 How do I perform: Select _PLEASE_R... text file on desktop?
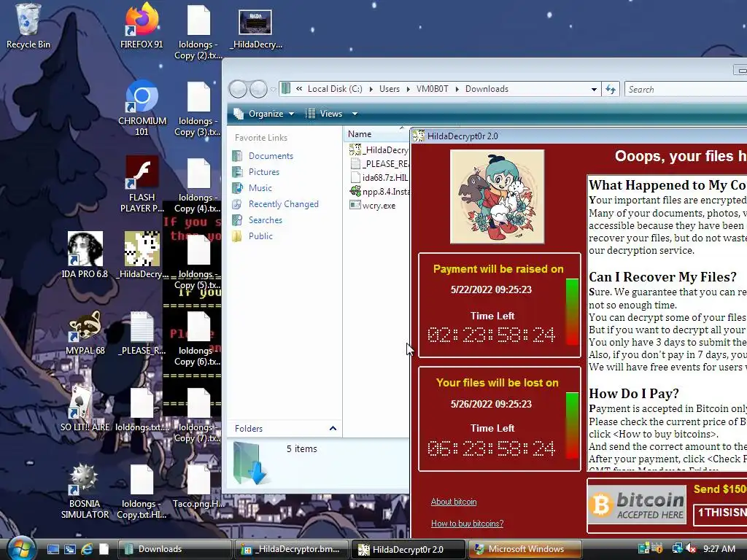point(142,332)
